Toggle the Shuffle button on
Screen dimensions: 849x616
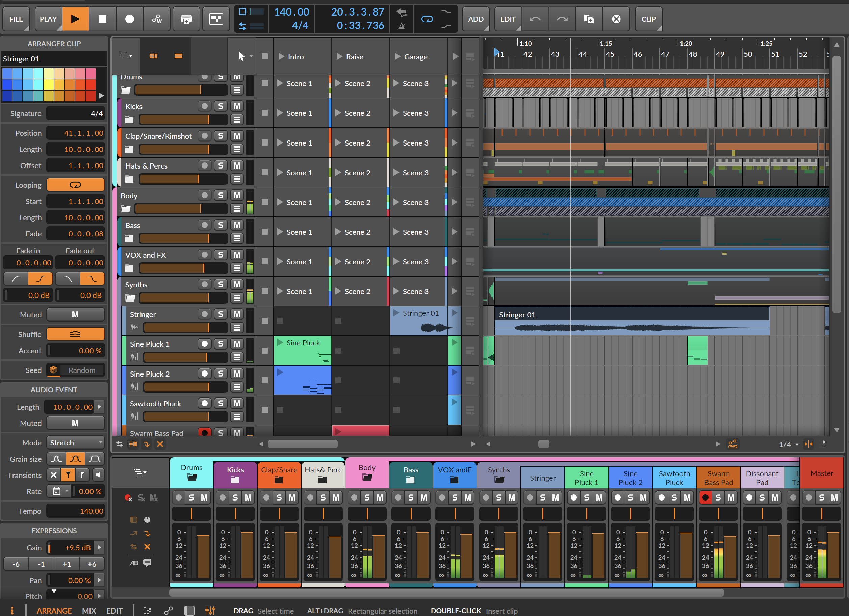click(75, 334)
